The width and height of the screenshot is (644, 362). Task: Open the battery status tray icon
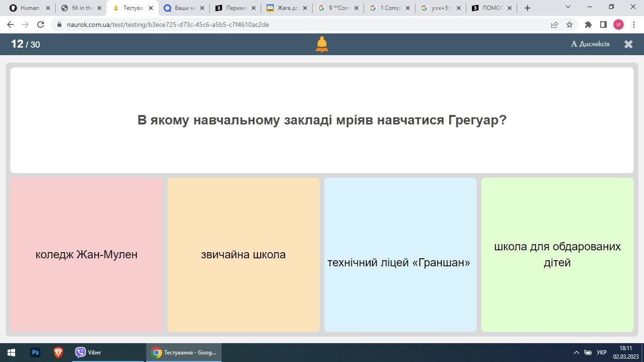(588, 353)
